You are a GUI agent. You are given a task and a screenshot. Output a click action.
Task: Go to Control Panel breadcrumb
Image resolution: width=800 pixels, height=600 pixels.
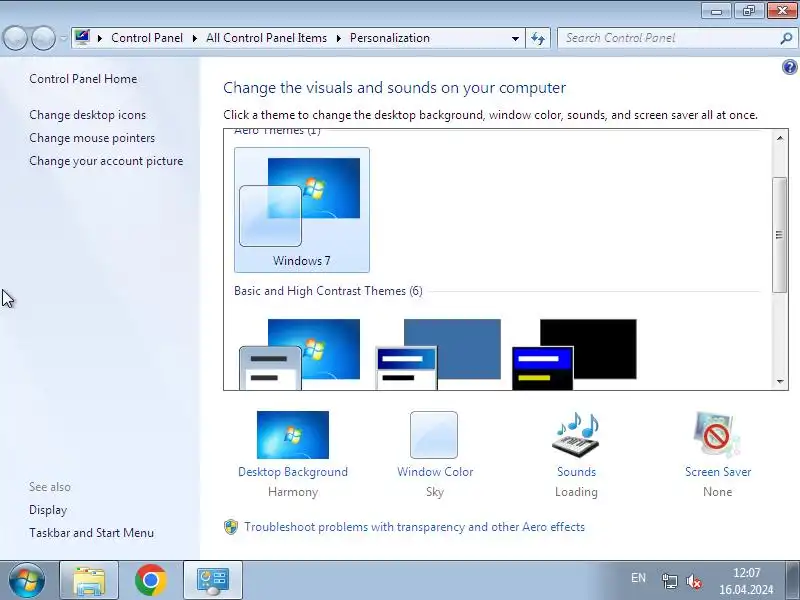[147, 38]
